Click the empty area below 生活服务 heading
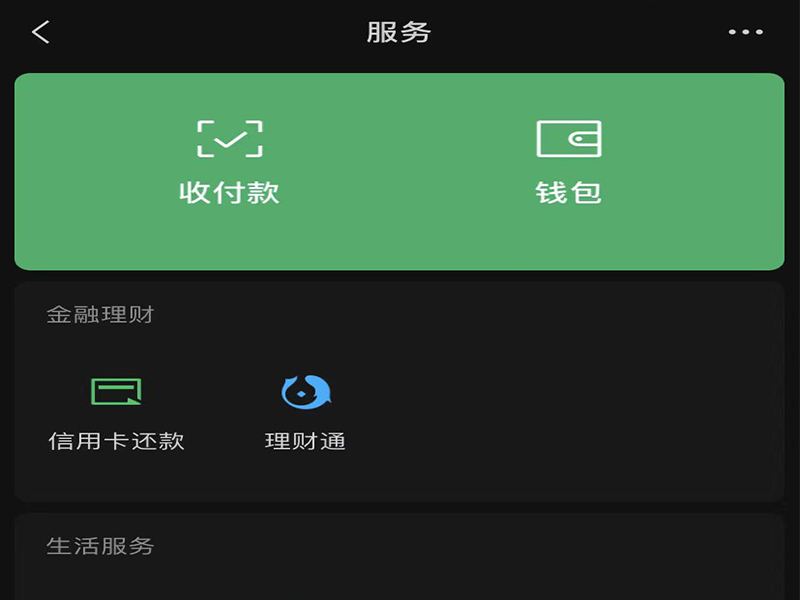The image size is (800, 600). (399, 582)
